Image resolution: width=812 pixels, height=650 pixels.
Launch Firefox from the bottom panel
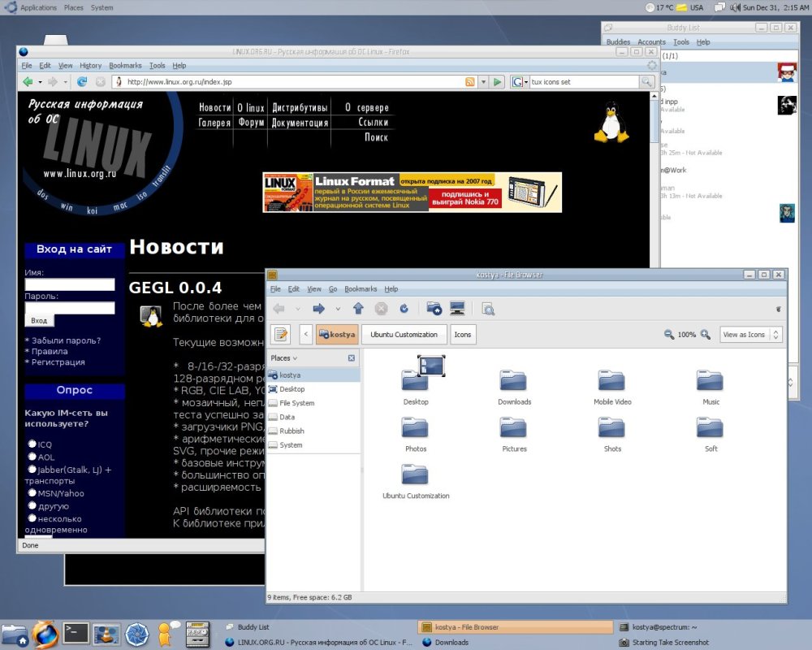coord(45,634)
